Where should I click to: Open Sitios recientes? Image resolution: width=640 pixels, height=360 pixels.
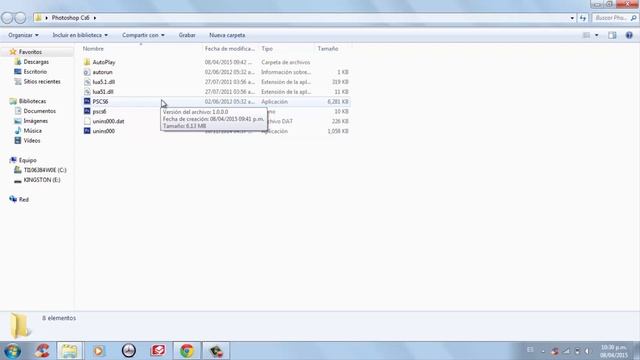[x=42, y=82]
